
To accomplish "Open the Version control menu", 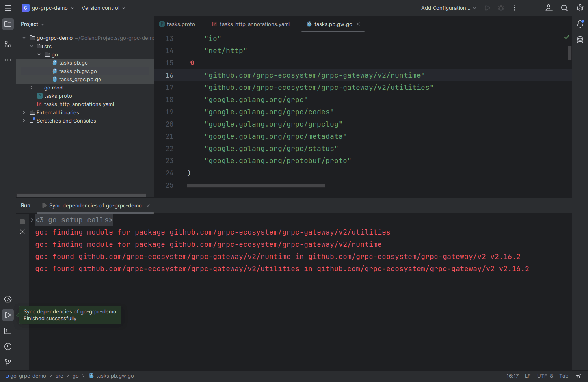I will [x=103, y=8].
